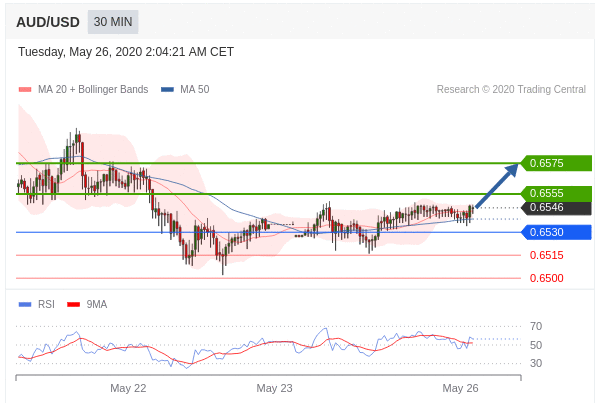601x413 pixels.
Task: Click the 0.6546 current price tag
Action: (557, 208)
